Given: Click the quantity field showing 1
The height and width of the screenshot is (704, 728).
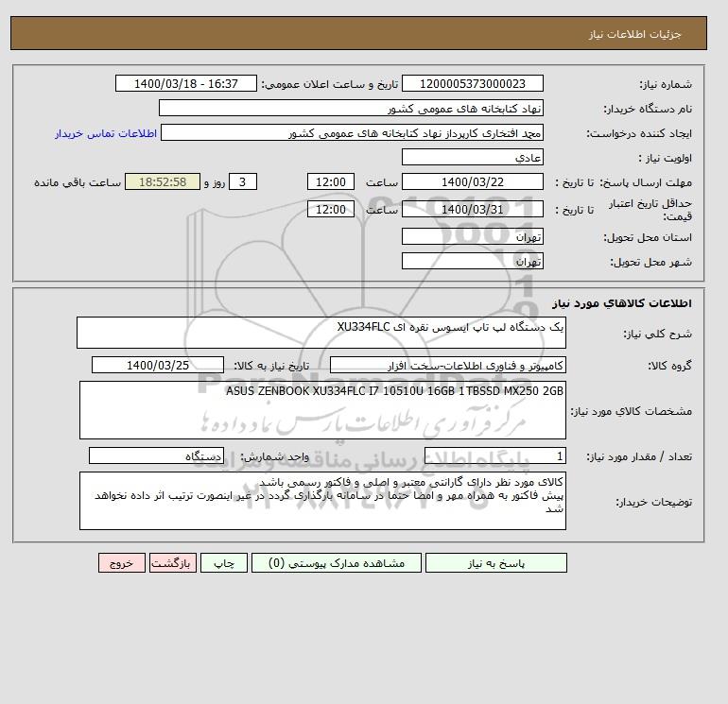Looking at the screenshot, I should tap(494, 455).
